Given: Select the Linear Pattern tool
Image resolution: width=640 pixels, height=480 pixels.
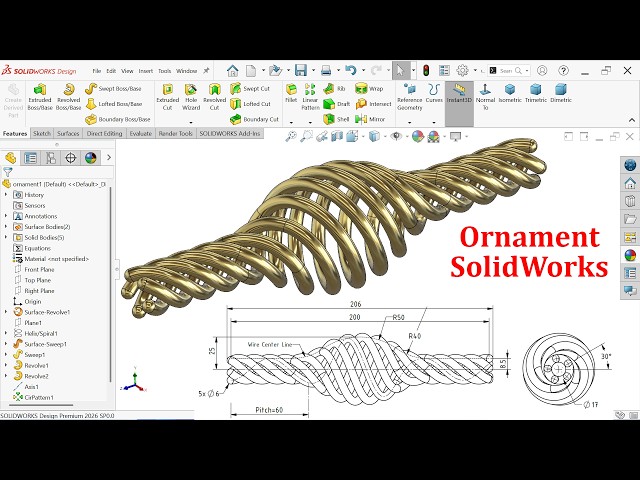Looking at the screenshot, I should [x=310, y=97].
